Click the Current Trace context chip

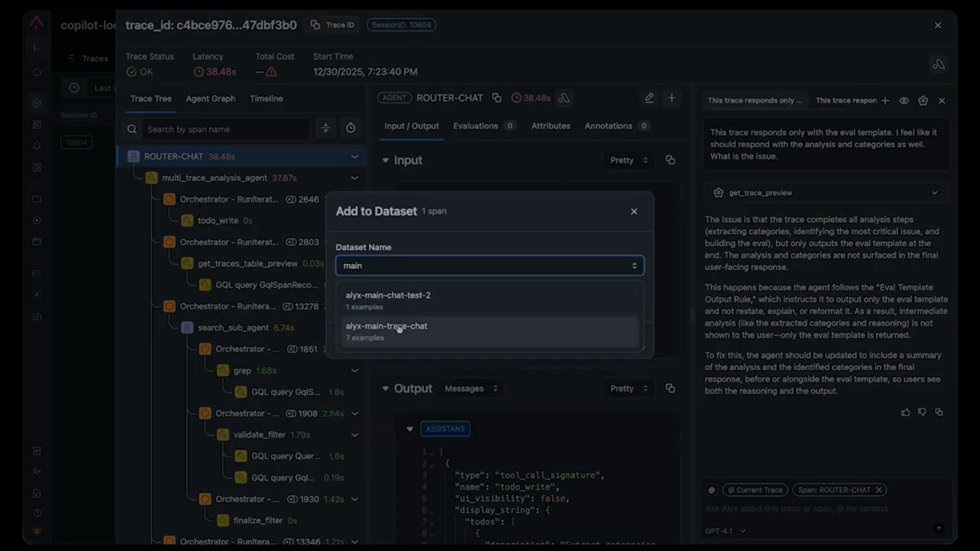(x=755, y=490)
